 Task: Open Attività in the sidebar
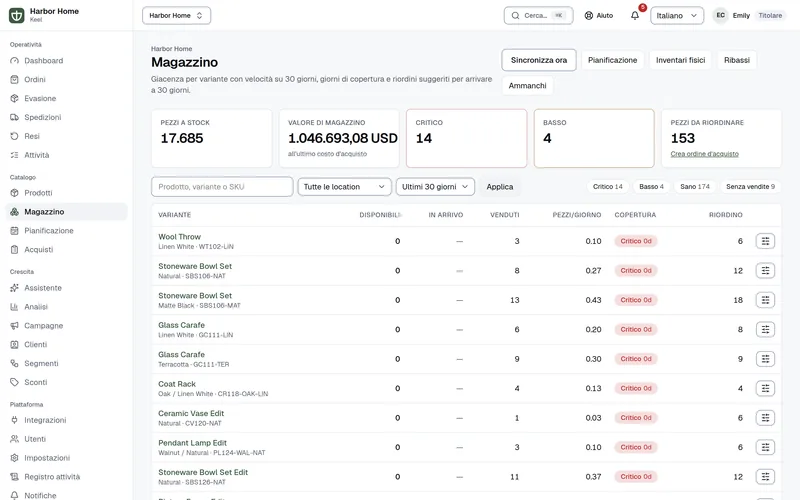point(66,155)
